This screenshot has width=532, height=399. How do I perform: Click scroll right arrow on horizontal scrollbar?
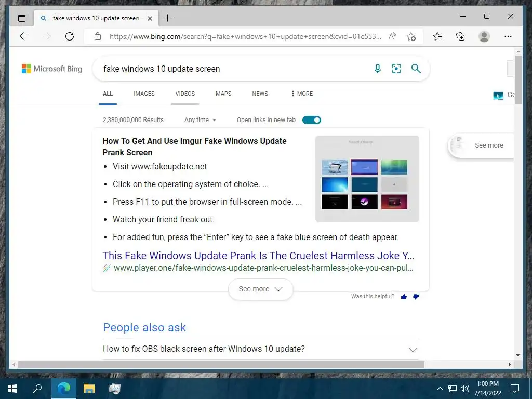(509, 364)
